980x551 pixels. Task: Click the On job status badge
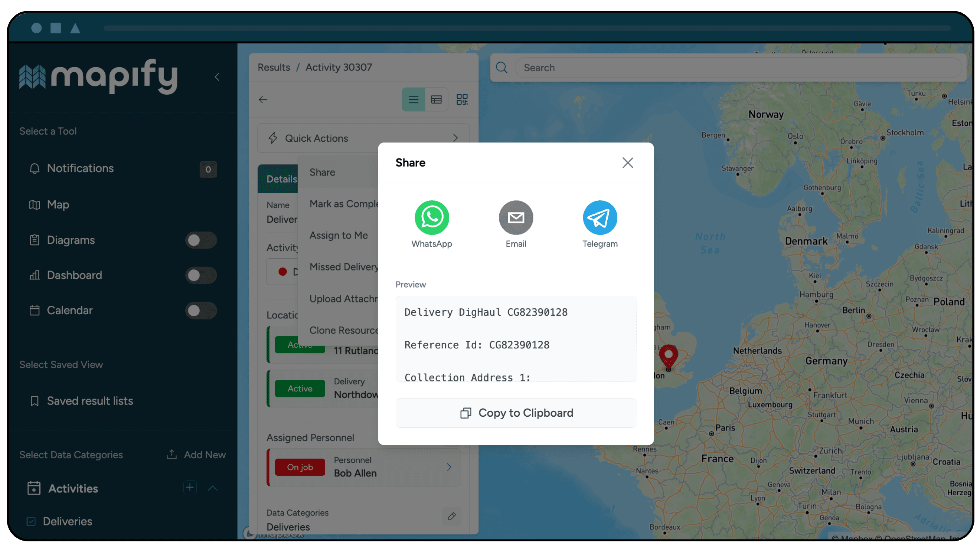click(300, 468)
